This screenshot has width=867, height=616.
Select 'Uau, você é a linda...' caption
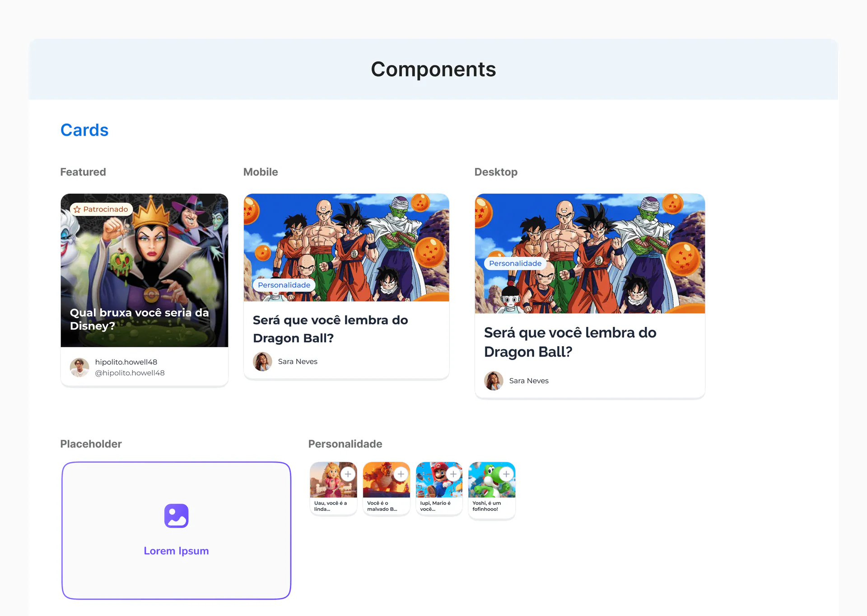click(x=331, y=506)
